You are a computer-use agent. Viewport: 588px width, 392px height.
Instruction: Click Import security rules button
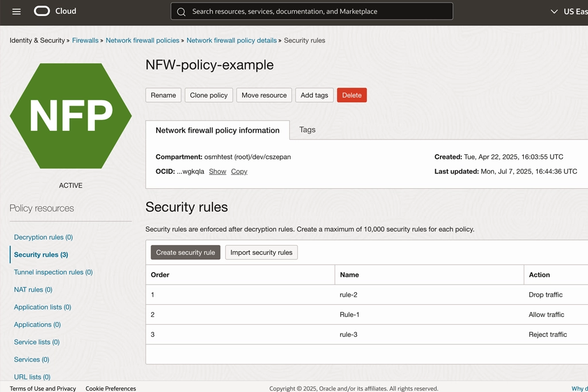[261, 253]
